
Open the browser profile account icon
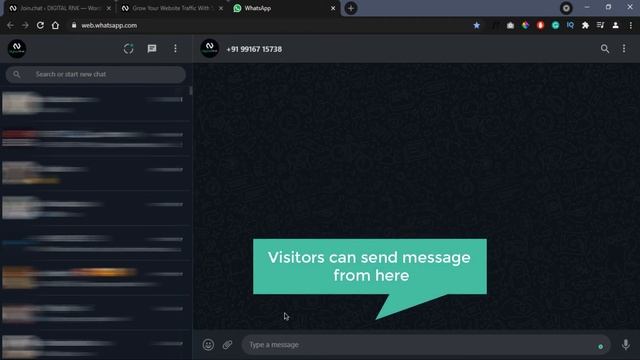click(616, 25)
